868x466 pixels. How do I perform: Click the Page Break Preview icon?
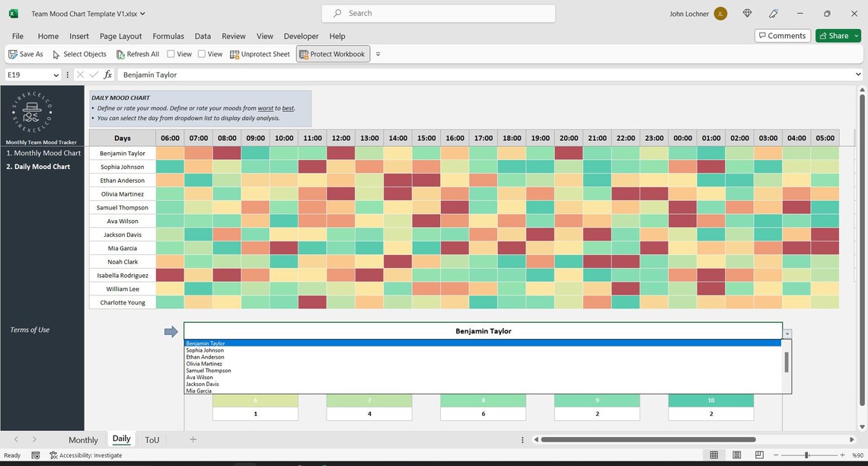click(758, 455)
